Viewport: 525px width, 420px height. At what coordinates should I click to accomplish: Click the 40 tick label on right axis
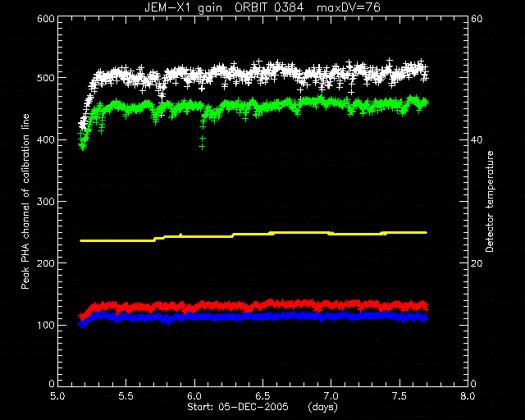[477, 140]
